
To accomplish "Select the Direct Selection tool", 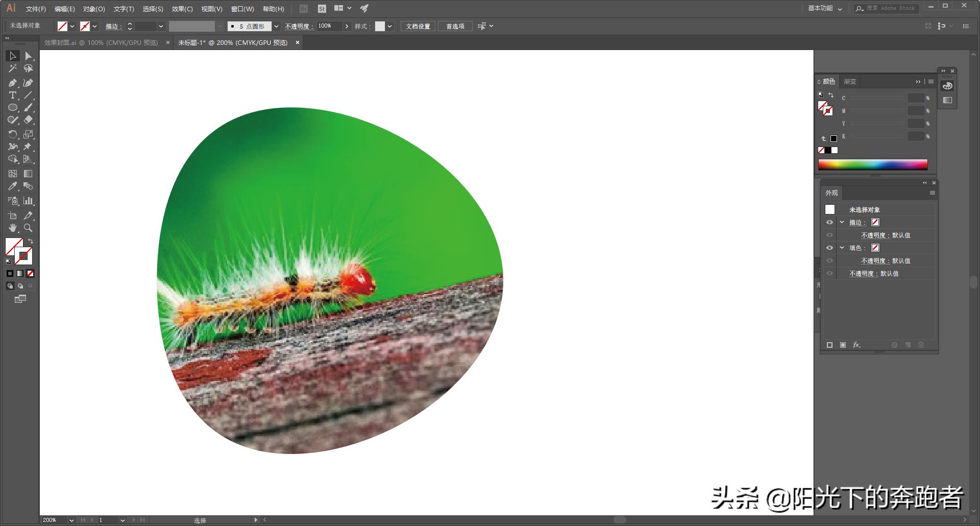I will [x=29, y=56].
